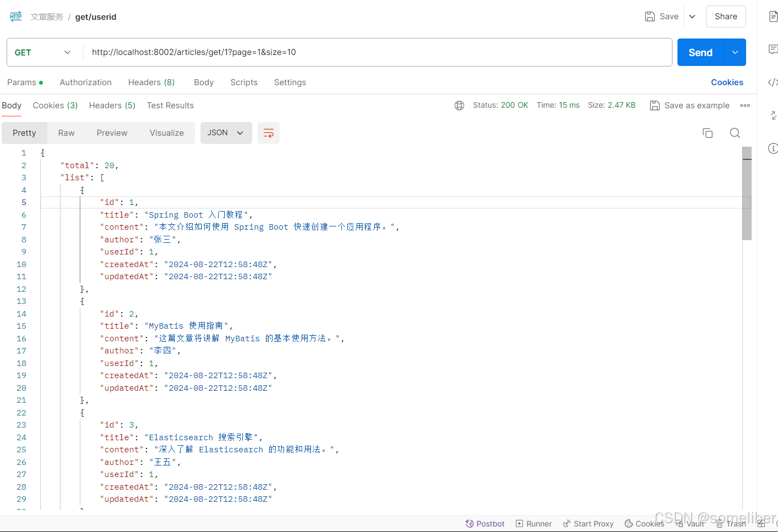Viewport: 778px width, 532px height.
Task: Switch to the Authorization tab
Action: click(86, 82)
